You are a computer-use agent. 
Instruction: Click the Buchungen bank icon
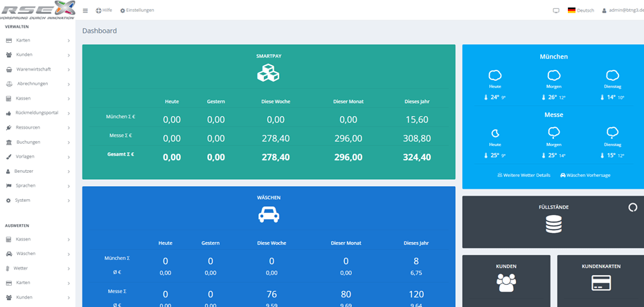click(8, 142)
